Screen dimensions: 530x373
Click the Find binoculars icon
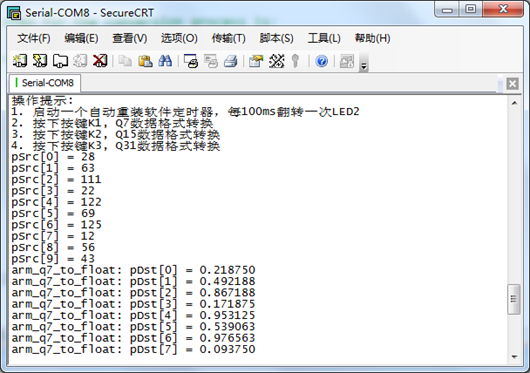click(x=165, y=61)
